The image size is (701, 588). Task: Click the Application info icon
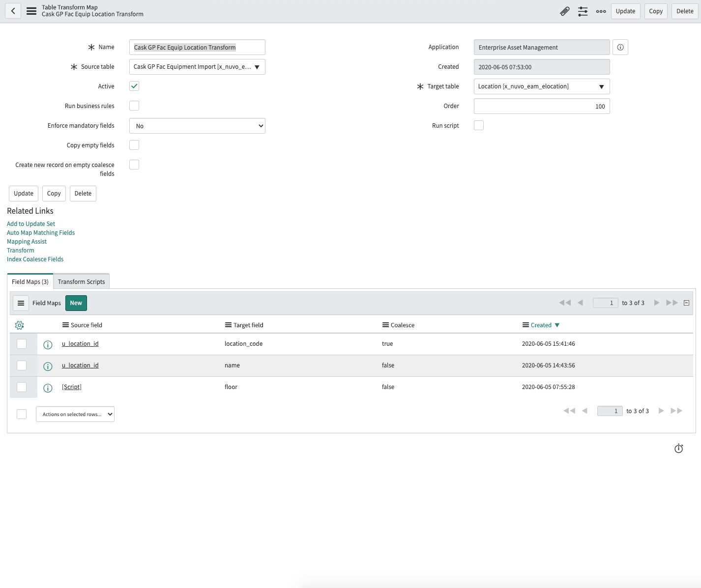620,47
